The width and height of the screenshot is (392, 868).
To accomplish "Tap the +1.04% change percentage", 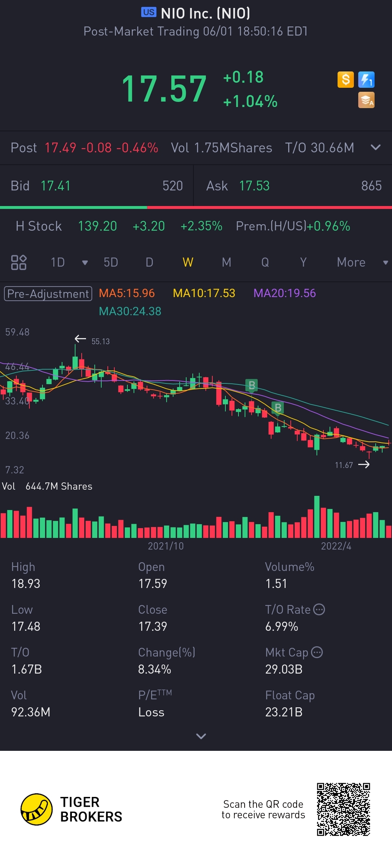I will (x=250, y=102).
